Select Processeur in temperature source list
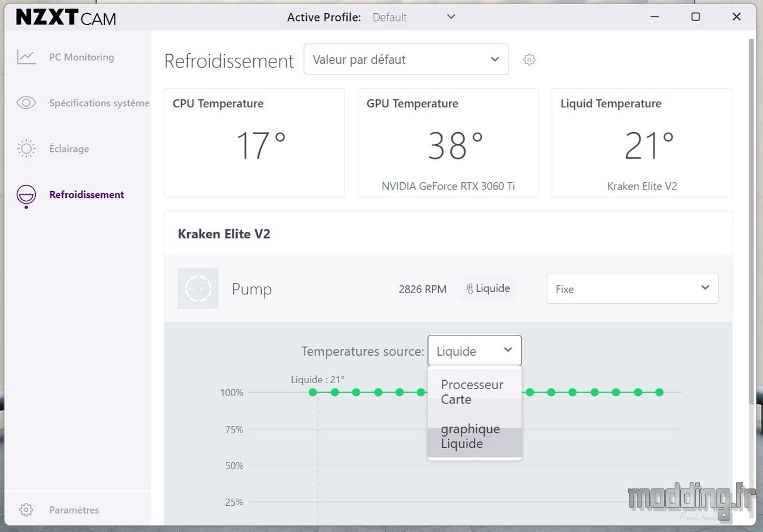Image resolution: width=763 pixels, height=532 pixels. tap(474, 384)
